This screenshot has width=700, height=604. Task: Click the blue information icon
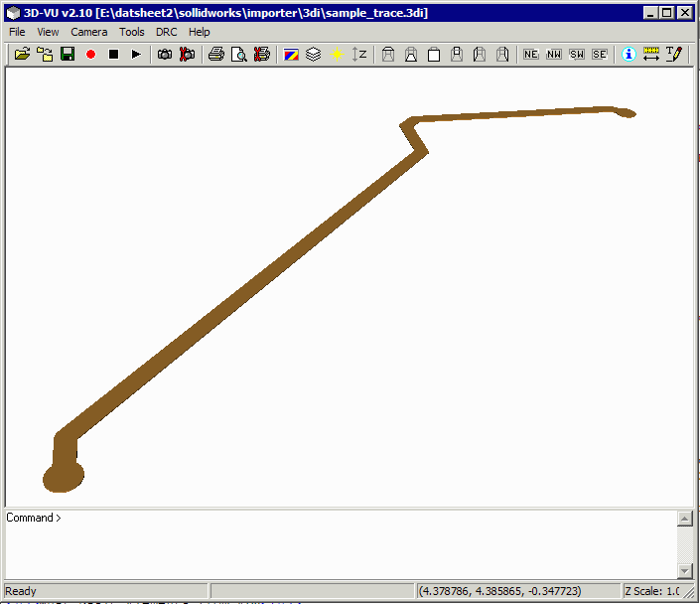point(629,54)
